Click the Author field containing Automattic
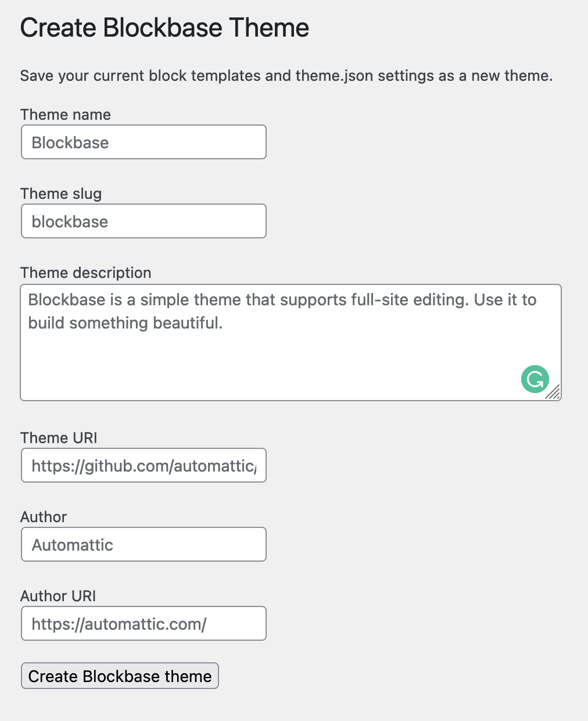Viewport: 588px width, 721px height. tap(143, 544)
